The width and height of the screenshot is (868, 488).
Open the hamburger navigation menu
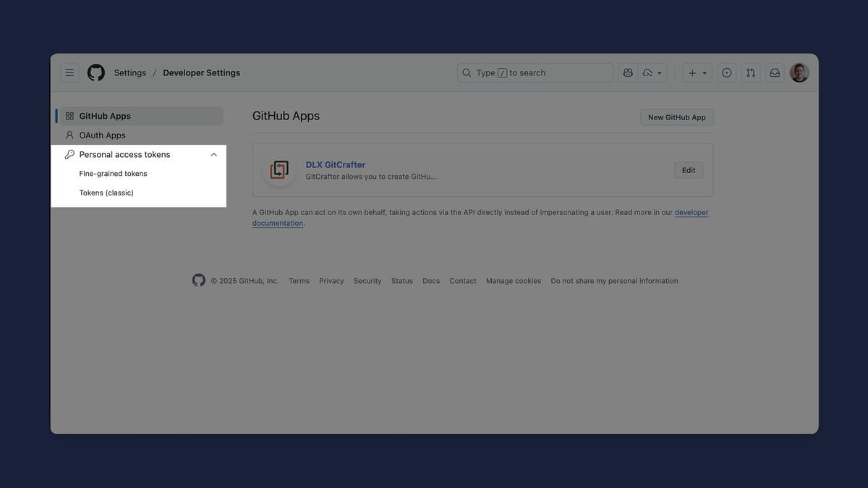(x=69, y=72)
